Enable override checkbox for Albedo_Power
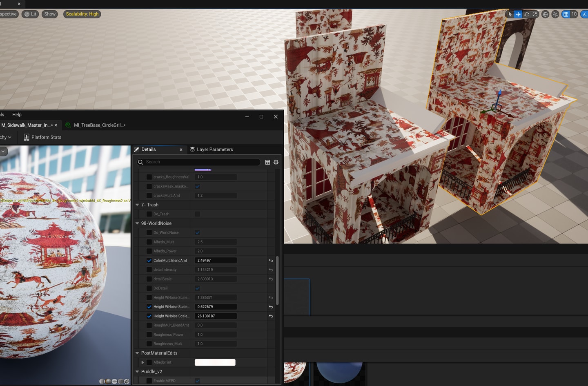The height and width of the screenshot is (386, 588). [149, 251]
